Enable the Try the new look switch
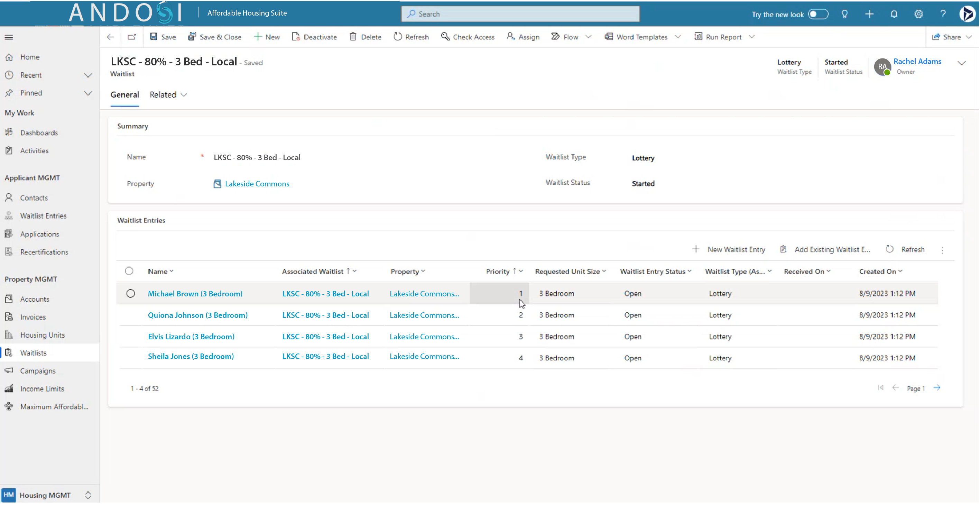The image size is (980, 506). pyautogui.click(x=818, y=14)
